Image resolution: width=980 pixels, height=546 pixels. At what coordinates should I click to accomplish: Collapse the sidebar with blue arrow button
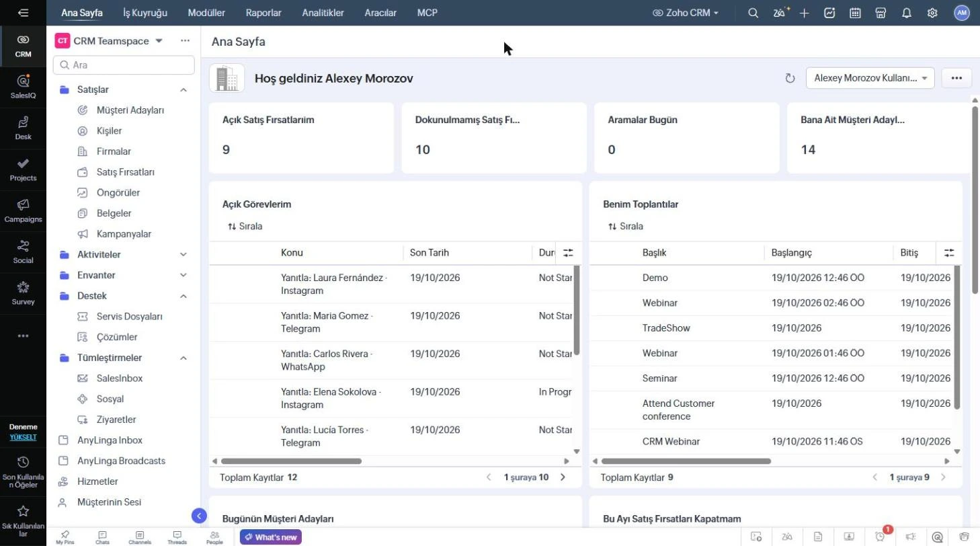pos(198,516)
